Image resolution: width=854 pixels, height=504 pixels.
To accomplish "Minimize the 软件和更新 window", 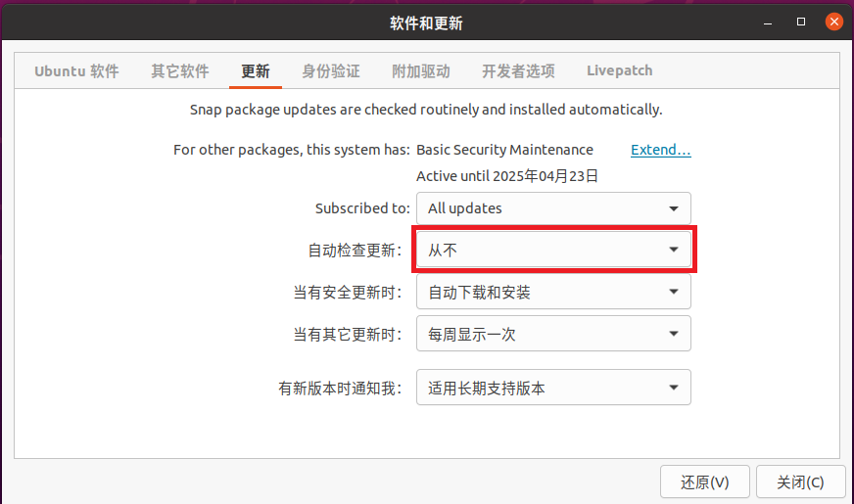I will (x=769, y=22).
